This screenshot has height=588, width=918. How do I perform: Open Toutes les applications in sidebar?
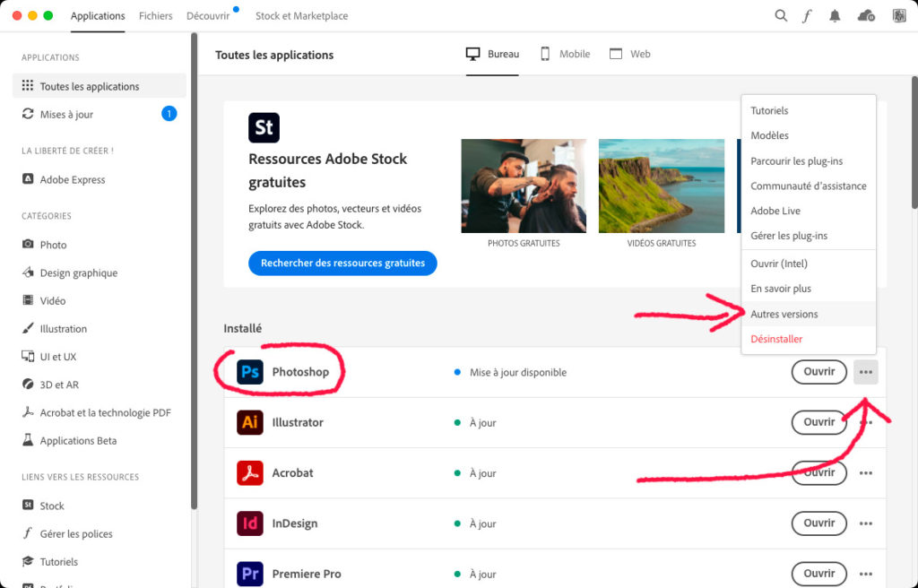pyautogui.click(x=100, y=86)
